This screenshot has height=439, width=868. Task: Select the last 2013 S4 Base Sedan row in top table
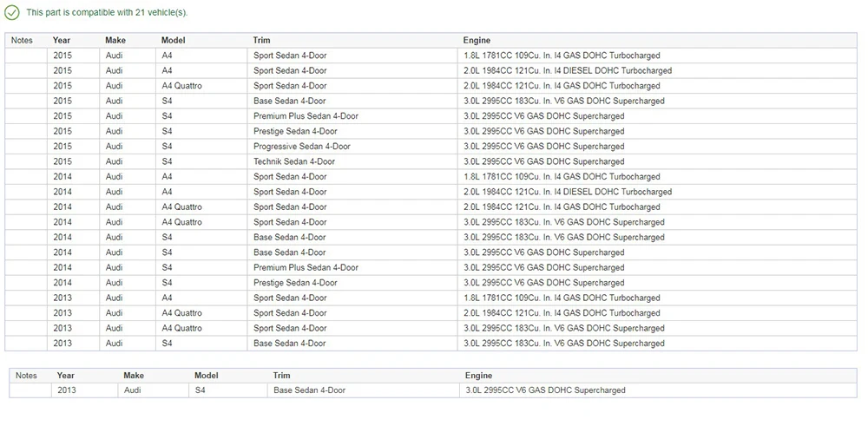431,344
